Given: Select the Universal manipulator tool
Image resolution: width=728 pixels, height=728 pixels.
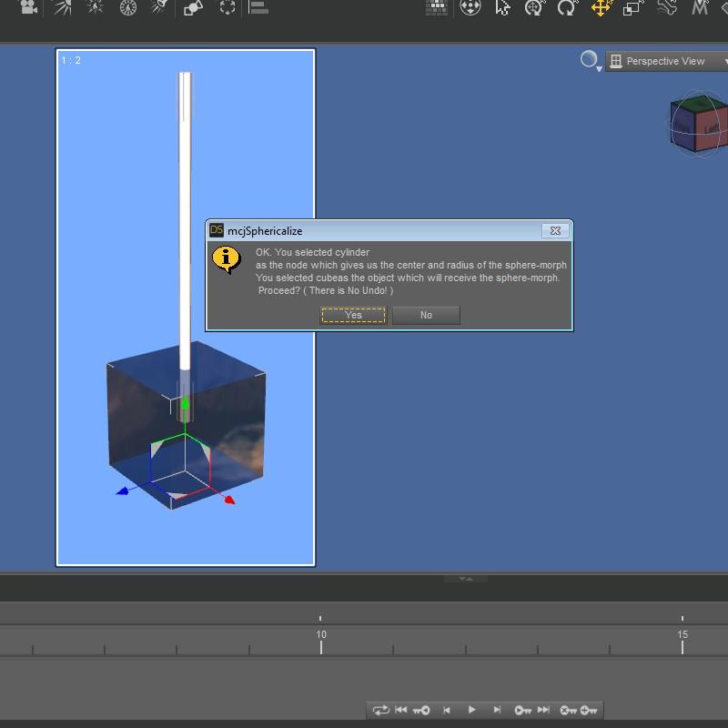Looking at the screenshot, I should [x=470, y=7].
